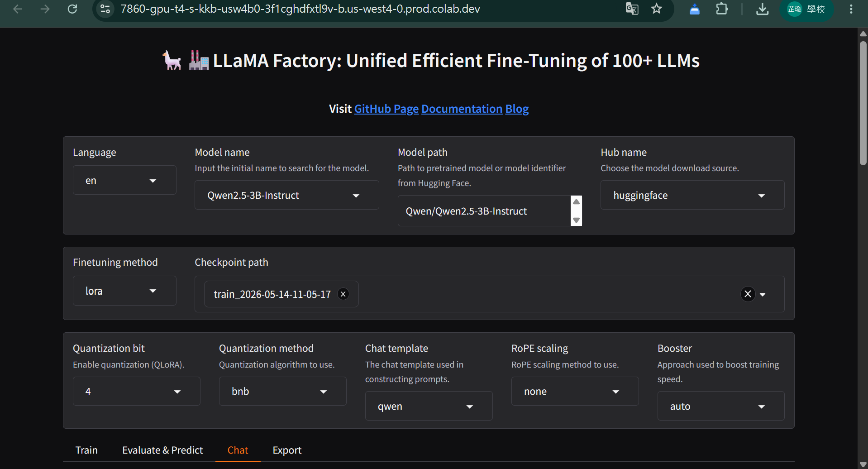Clear all selected checkpoint paths
This screenshot has width=868, height=469.
(748, 294)
